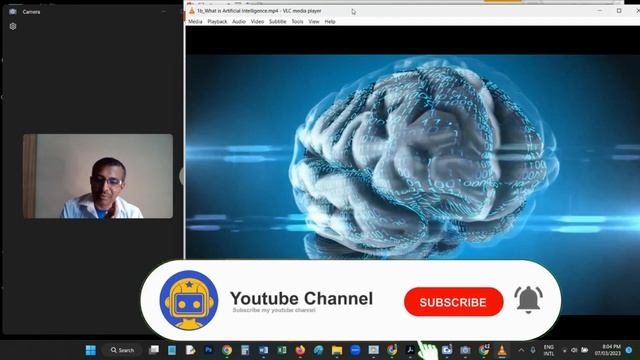Open the Media menu in VLC
The width and height of the screenshot is (640, 360).
point(195,22)
